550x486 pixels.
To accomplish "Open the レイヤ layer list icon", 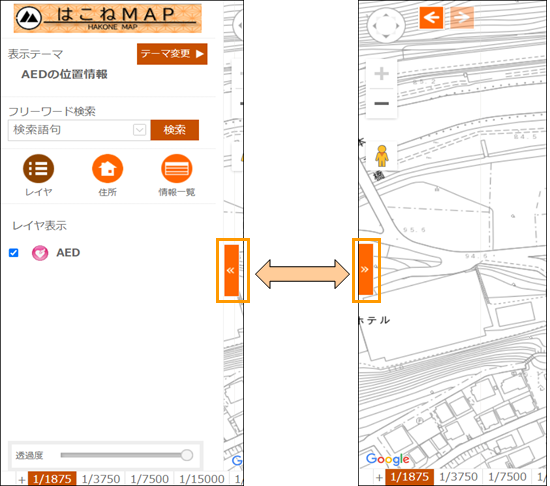I will coord(38,169).
